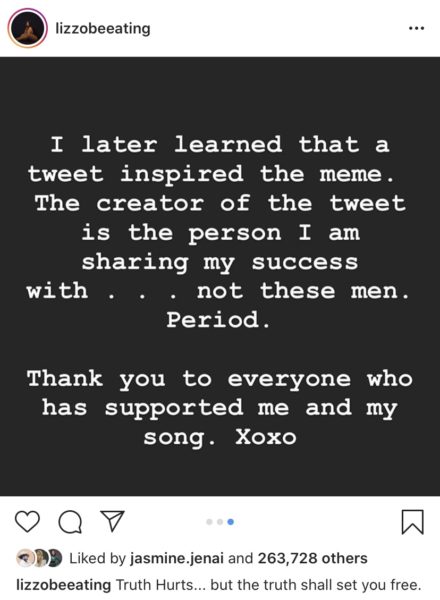440x600 pixels.
Task: Select the first carousel dot
Action: [x=209, y=522]
